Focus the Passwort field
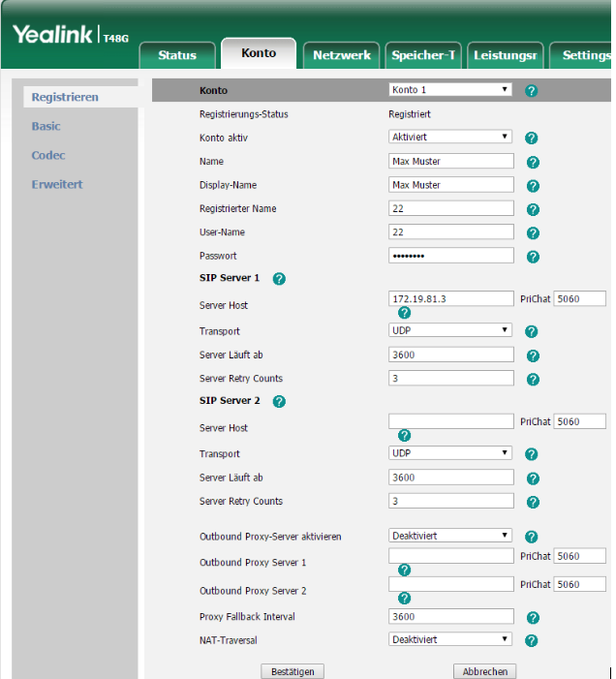The height and width of the screenshot is (679, 616). [451, 256]
